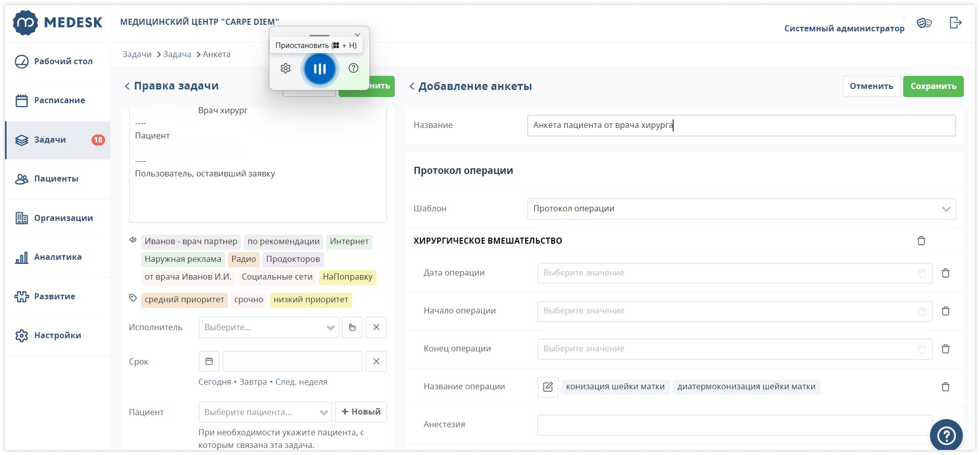Open the help question mark bubble

point(946,435)
